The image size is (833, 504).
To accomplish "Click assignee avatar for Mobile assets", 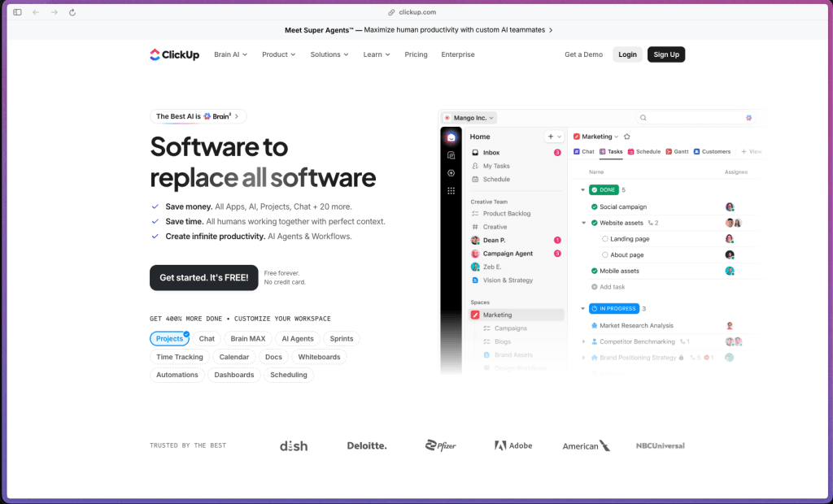I will 730,271.
